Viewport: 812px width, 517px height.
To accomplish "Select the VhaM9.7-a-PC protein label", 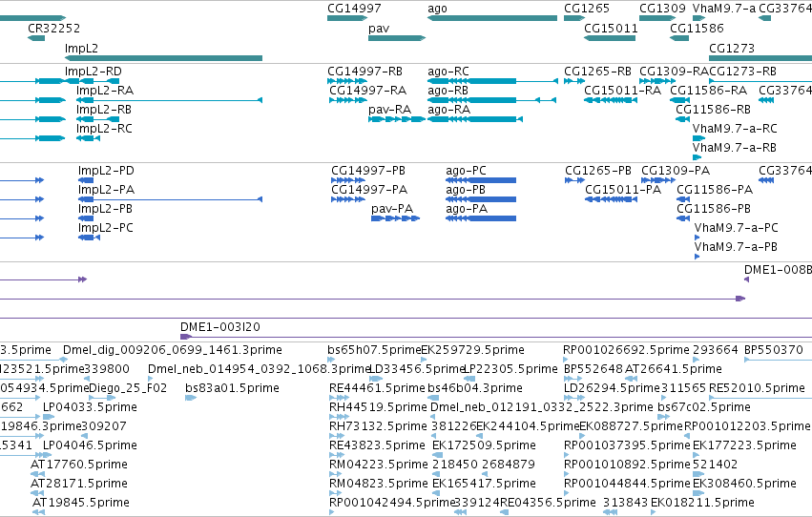I will coord(737,228).
